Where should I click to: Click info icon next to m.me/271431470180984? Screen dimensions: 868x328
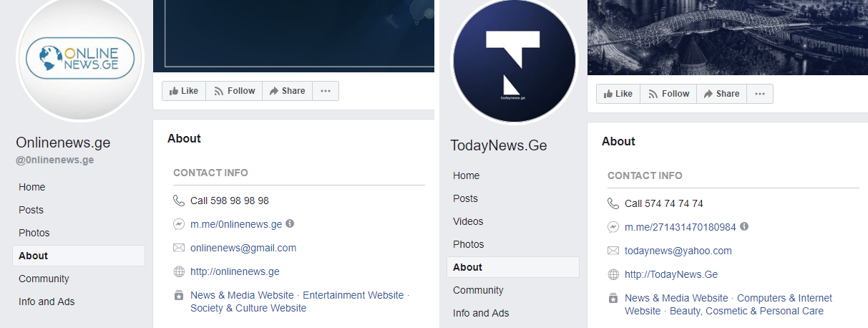[x=744, y=226]
